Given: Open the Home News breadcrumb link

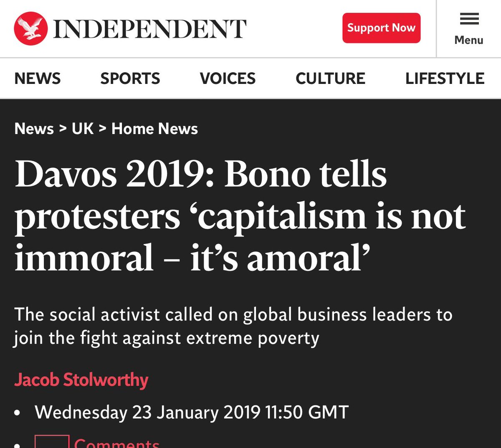Looking at the screenshot, I should 154,129.
